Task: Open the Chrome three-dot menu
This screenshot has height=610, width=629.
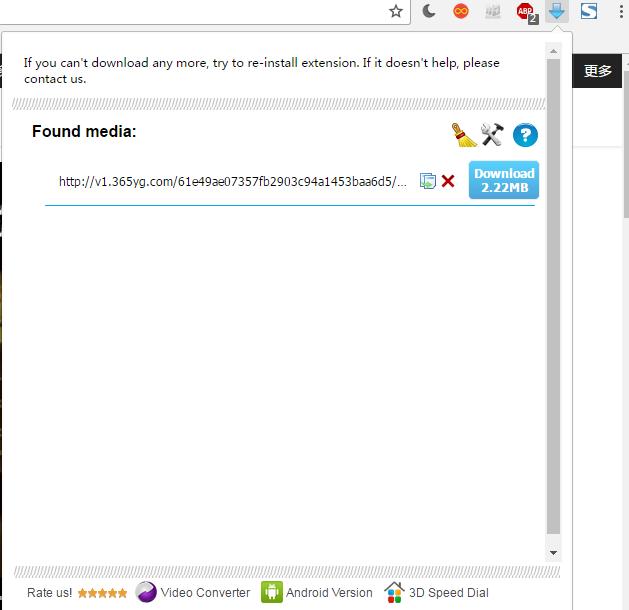Action: point(621,11)
